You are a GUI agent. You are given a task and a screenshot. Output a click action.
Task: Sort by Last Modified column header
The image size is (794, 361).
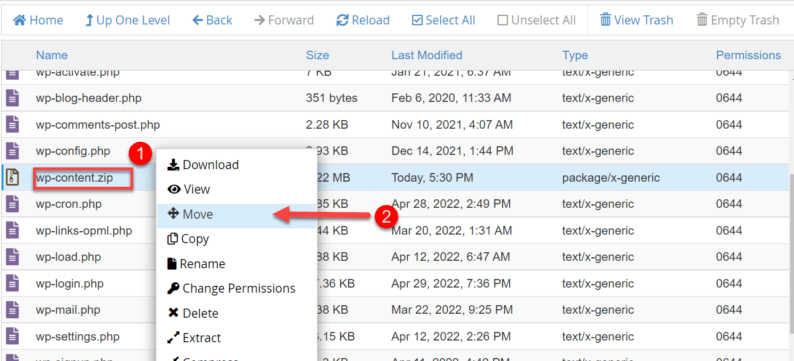[427, 55]
